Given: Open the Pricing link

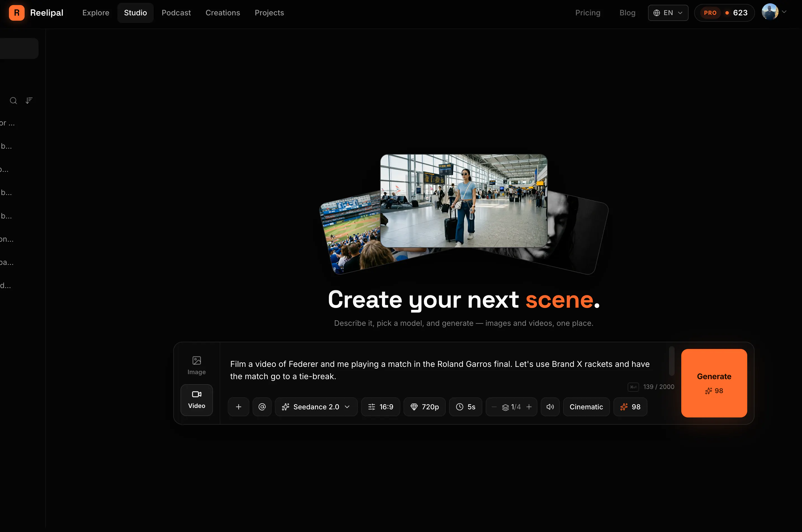Looking at the screenshot, I should (x=588, y=13).
